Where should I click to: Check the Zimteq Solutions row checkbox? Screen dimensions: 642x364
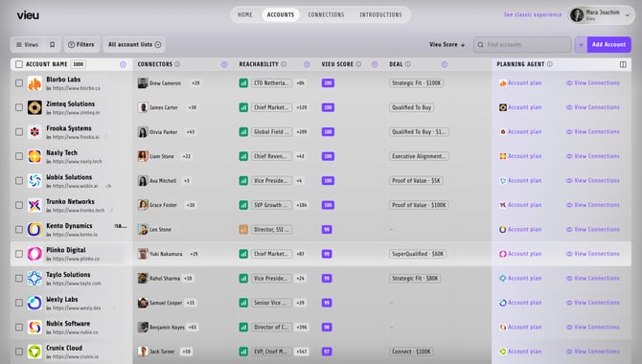pyautogui.click(x=19, y=107)
